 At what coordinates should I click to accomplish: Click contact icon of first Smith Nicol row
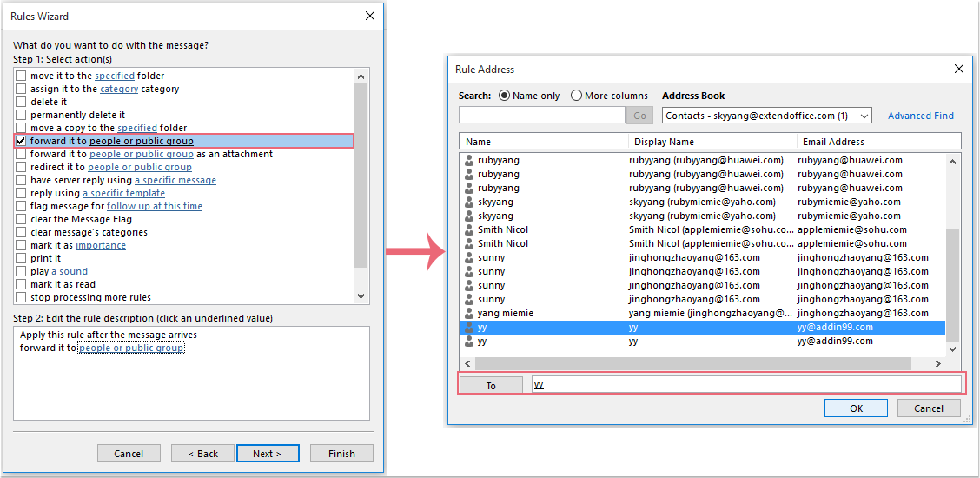coord(469,229)
